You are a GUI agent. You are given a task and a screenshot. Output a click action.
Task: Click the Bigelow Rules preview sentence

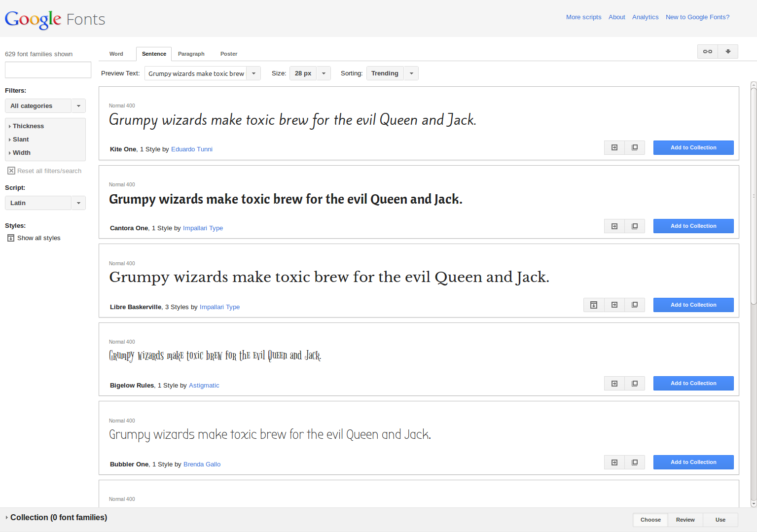click(x=215, y=355)
